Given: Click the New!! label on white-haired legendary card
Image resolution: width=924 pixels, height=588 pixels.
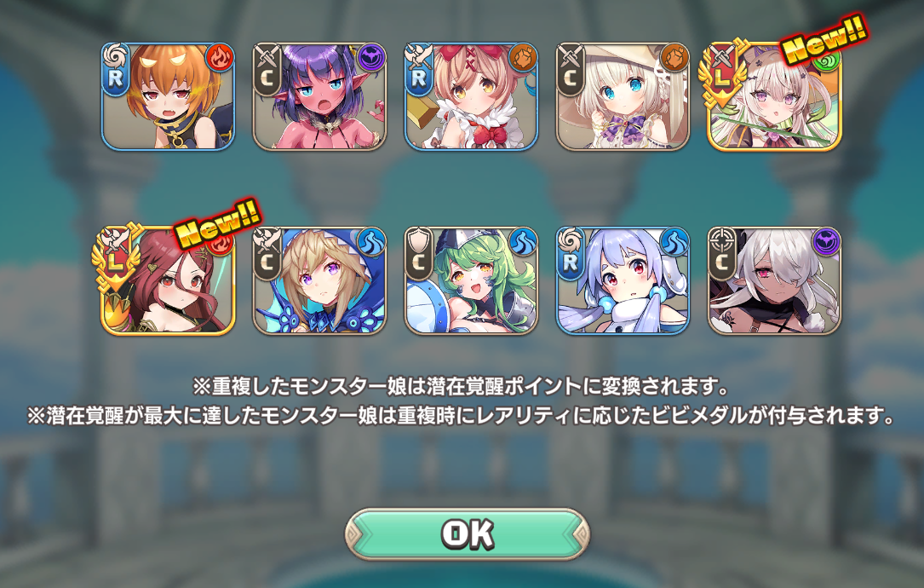Looking at the screenshot, I should [825, 39].
